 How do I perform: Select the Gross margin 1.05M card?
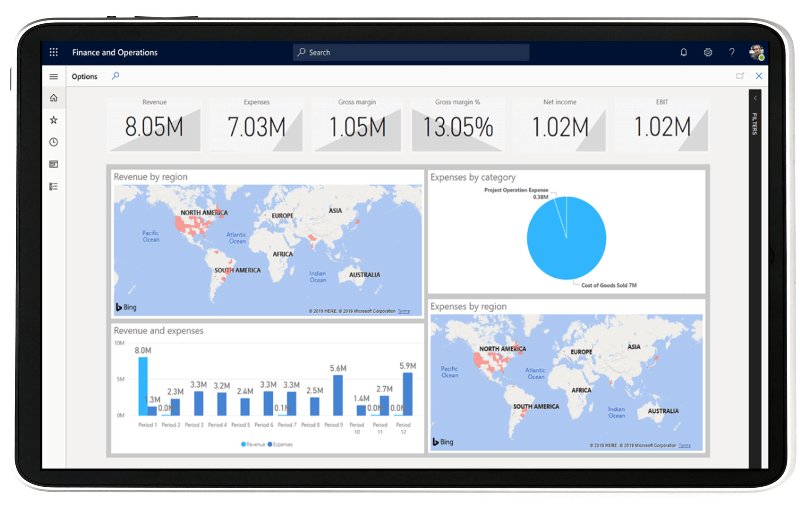[357, 125]
